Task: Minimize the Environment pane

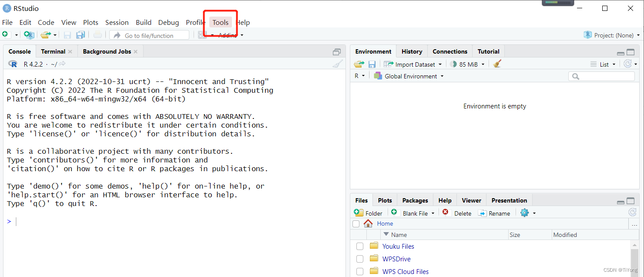Action: click(x=621, y=53)
